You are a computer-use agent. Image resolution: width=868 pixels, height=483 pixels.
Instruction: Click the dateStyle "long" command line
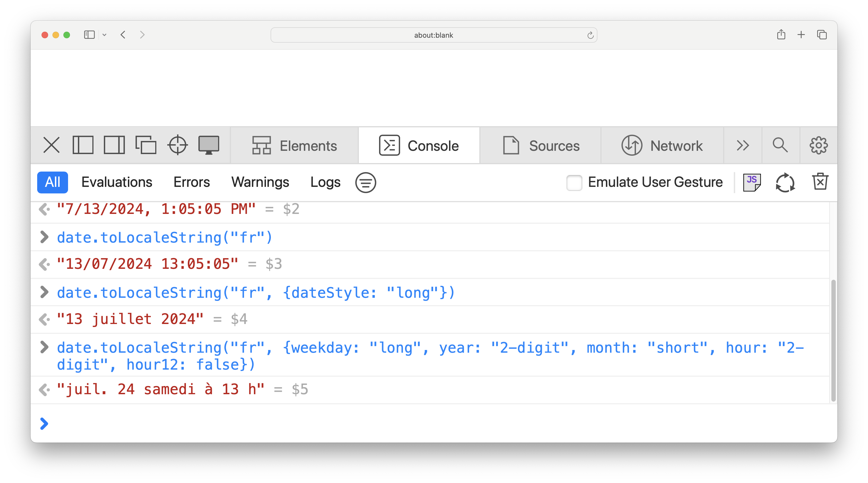pyautogui.click(x=256, y=293)
